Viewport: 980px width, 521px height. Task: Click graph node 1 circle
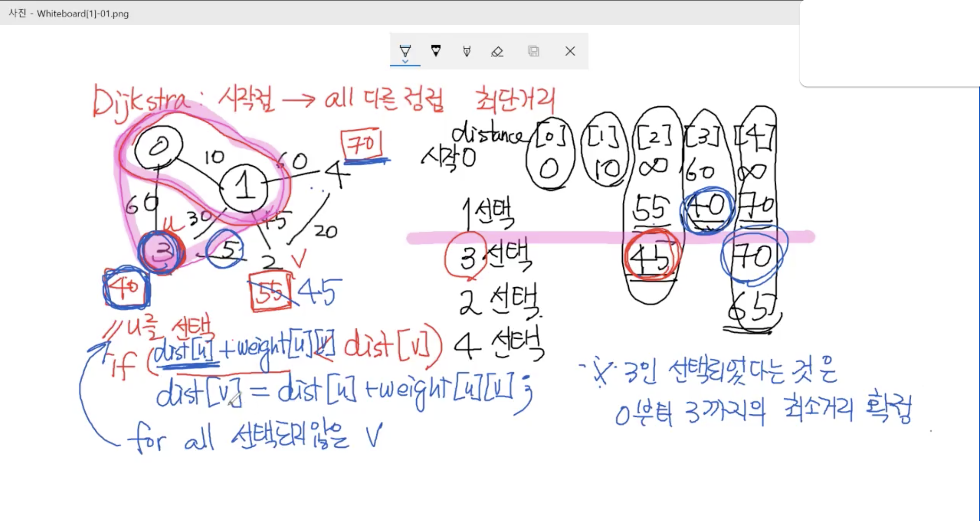[x=244, y=188]
